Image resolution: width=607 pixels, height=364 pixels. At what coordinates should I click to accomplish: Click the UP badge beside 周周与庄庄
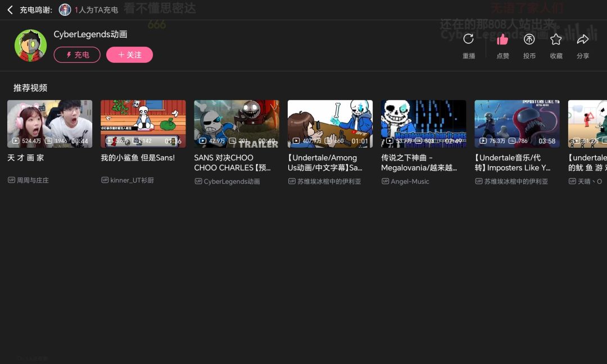(x=11, y=180)
